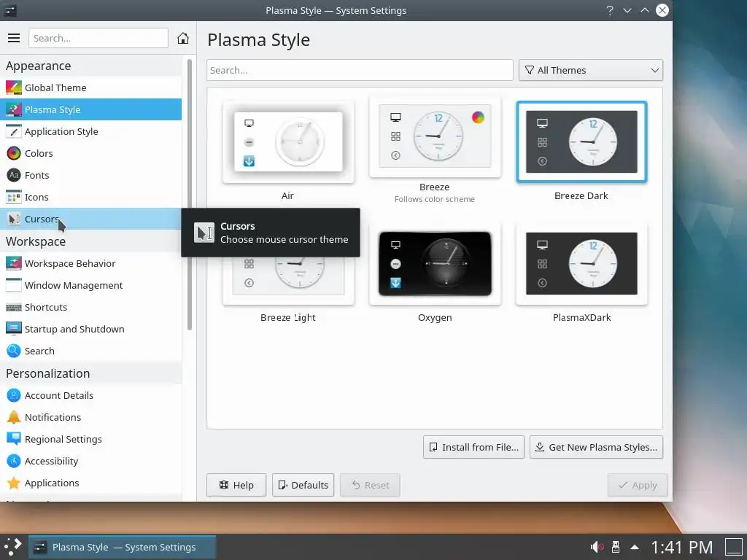The width and height of the screenshot is (747, 560).
Task: Select the Air theme thumbnail
Action: (x=288, y=142)
